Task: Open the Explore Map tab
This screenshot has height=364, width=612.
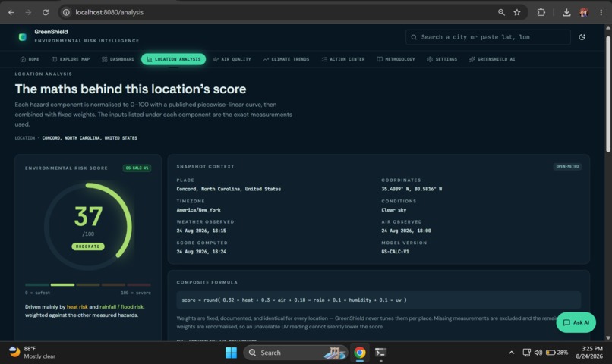Action: point(71,59)
